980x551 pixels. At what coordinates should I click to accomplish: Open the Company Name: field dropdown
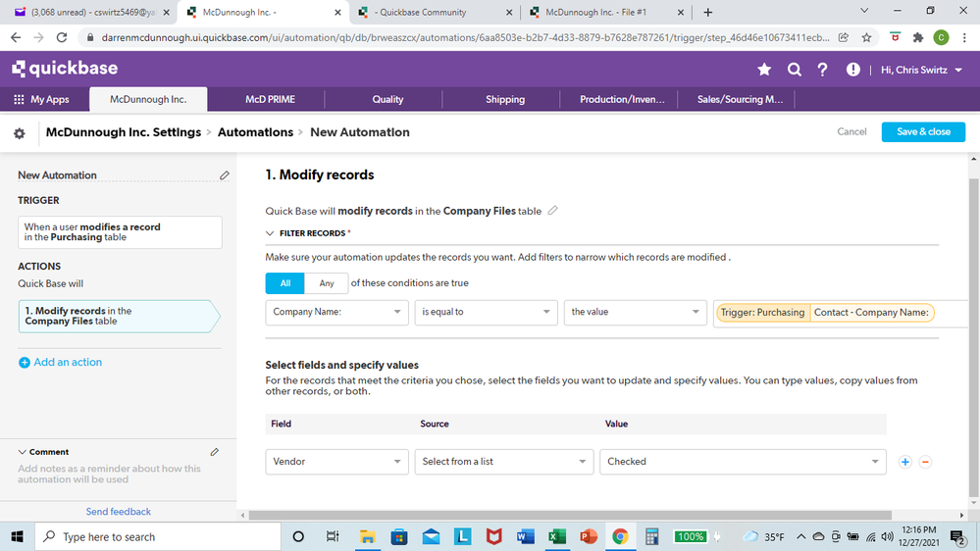coord(336,313)
